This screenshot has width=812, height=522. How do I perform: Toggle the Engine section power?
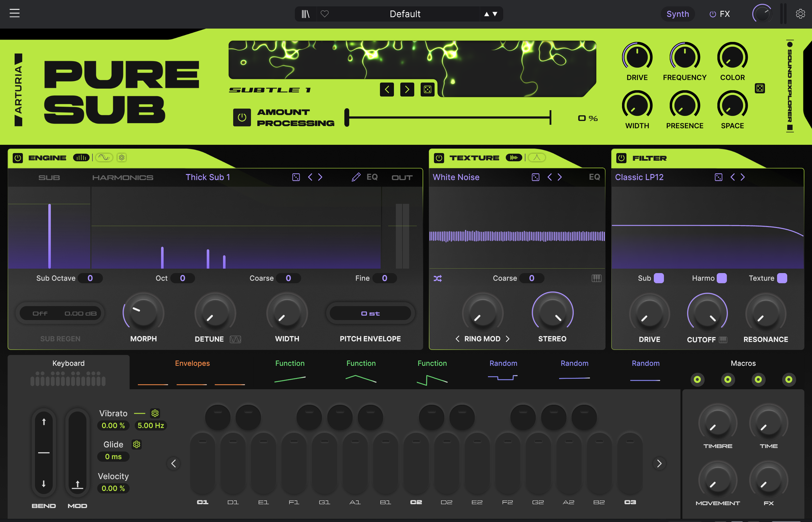(18, 158)
